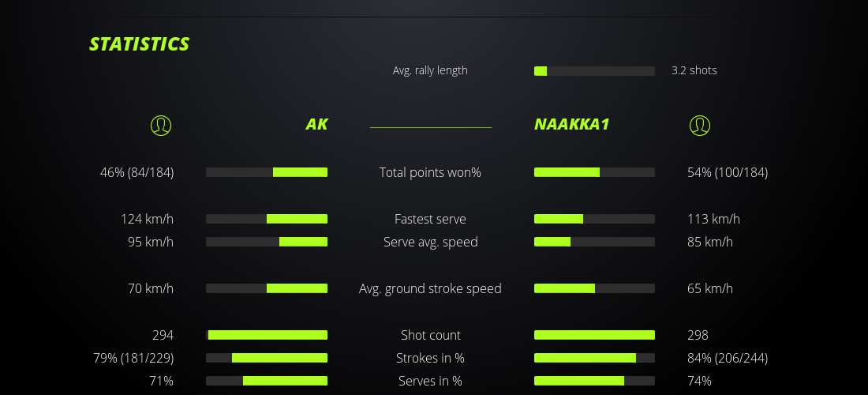Select the AK player name
Viewport: 868px width, 395px height.
(x=316, y=125)
